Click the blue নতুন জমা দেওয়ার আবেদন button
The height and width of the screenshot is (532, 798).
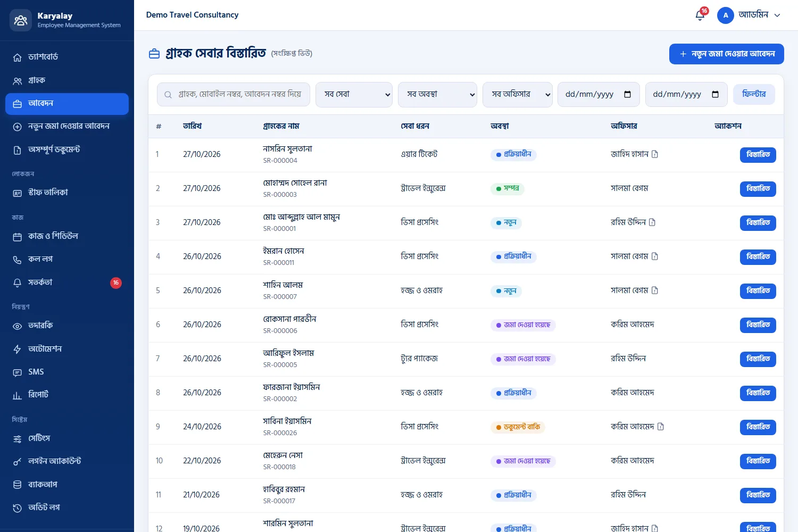727,54
